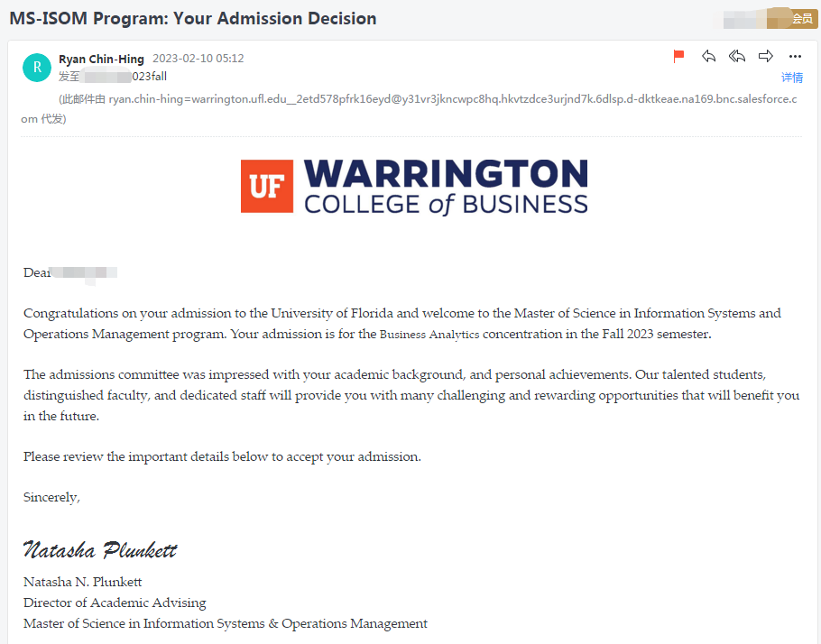Screen dimensions: 821x644
Task: Click the red flag icon
Action: (678, 56)
